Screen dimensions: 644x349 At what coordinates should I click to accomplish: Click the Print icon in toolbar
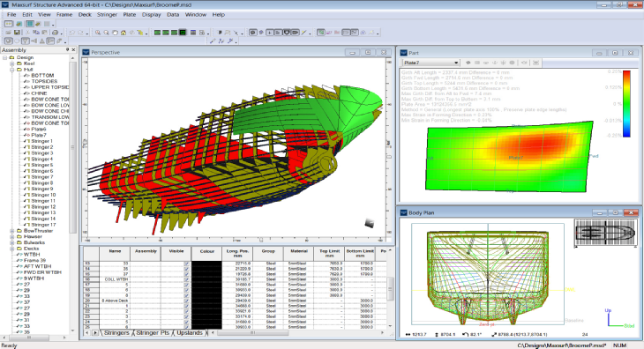(55, 33)
